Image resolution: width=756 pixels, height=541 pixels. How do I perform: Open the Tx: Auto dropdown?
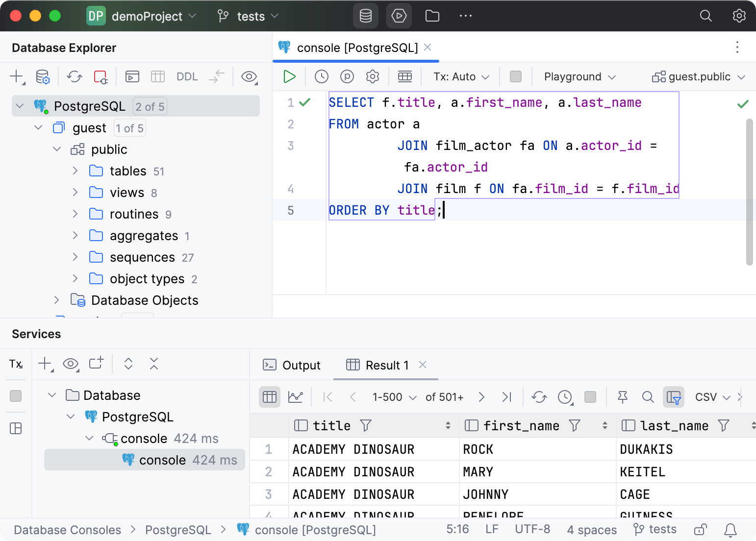pos(460,76)
